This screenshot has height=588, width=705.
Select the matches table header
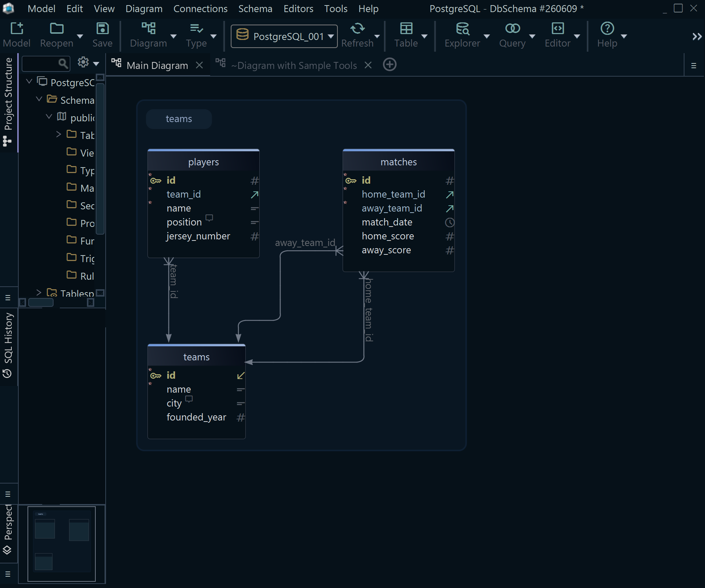pos(399,162)
